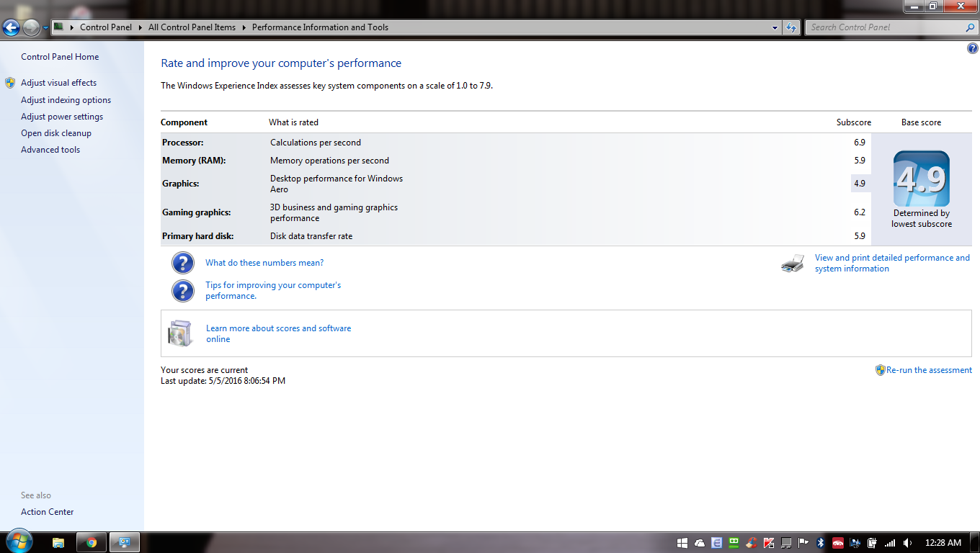Select Performance Information and Tools breadcrumb

click(x=320, y=27)
